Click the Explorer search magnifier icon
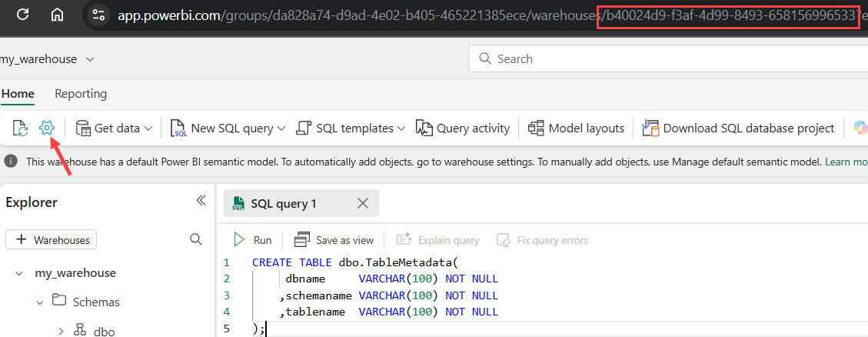The height and width of the screenshot is (337, 868). point(196,240)
